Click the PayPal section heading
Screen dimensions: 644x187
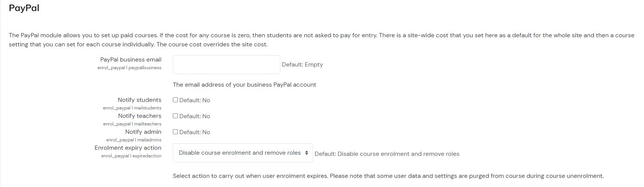pyautogui.click(x=24, y=8)
